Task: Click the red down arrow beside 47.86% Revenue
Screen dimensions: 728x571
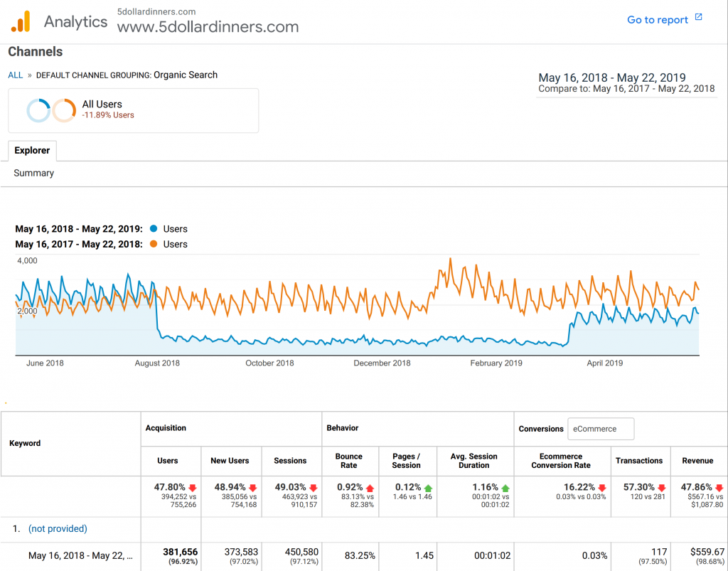Action: (719, 488)
